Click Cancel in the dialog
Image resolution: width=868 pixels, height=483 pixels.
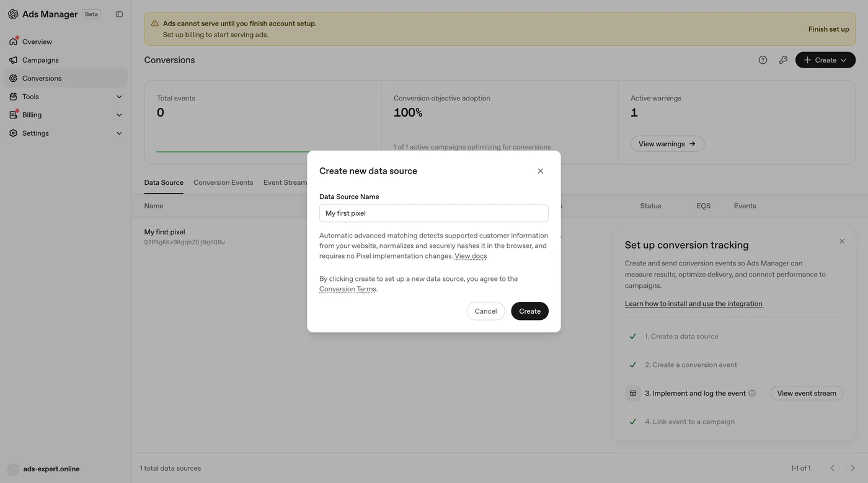(485, 311)
